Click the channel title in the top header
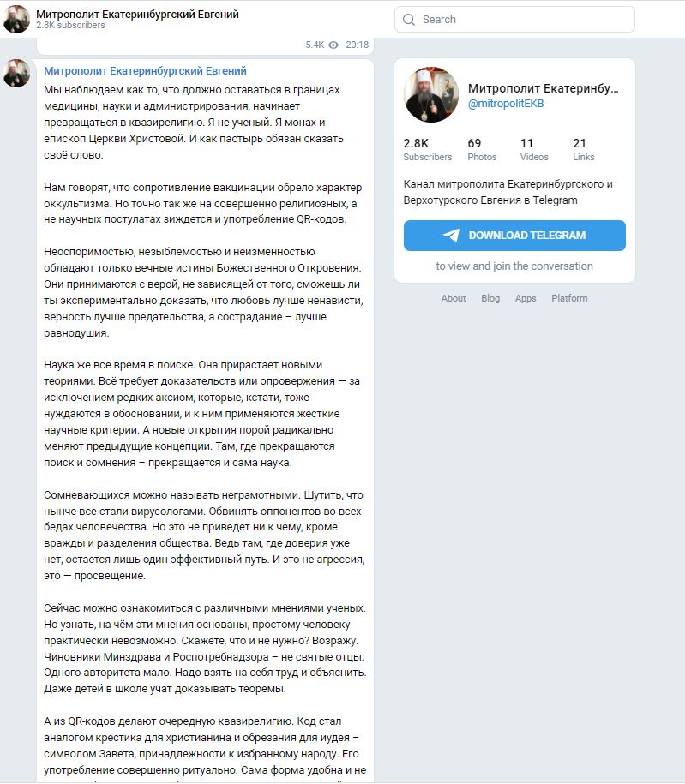This screenshot has height=784, width=685. click(137, 15)
